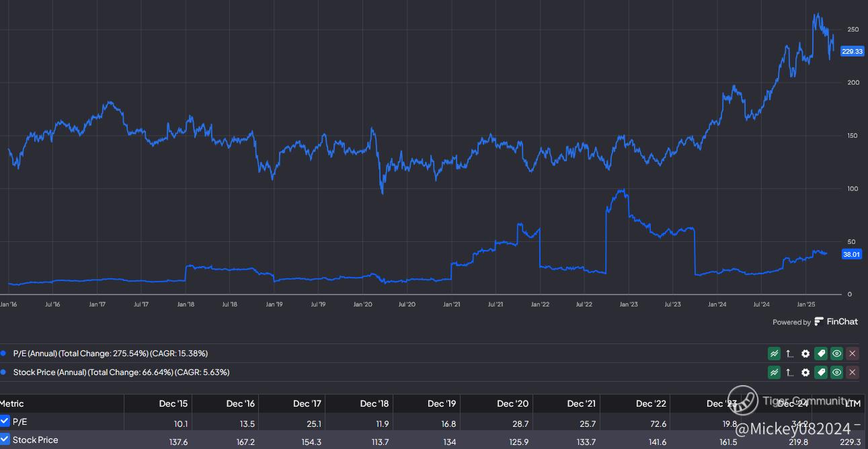Click the blue dot beside Stock Price legend
This screenshot has width=868, height=449.
point(6,372)
